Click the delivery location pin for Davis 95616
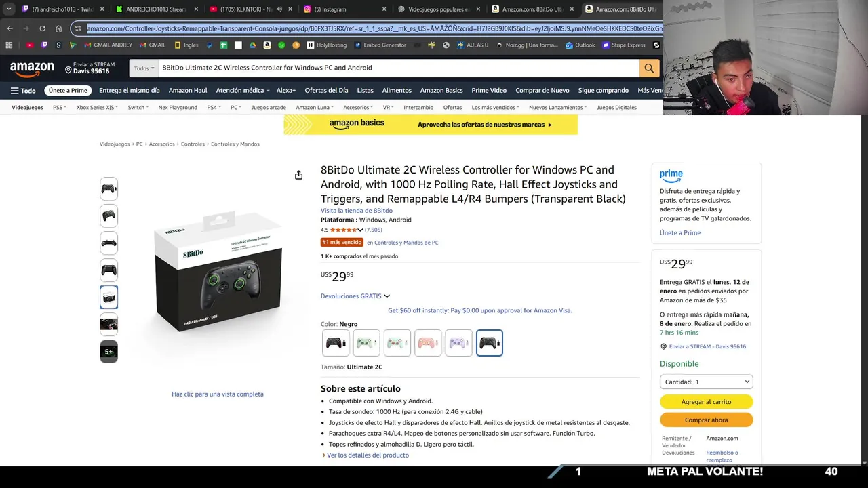The height and width of the screenshot is (488, 868). pyautogui.click(x=68, y=69)
